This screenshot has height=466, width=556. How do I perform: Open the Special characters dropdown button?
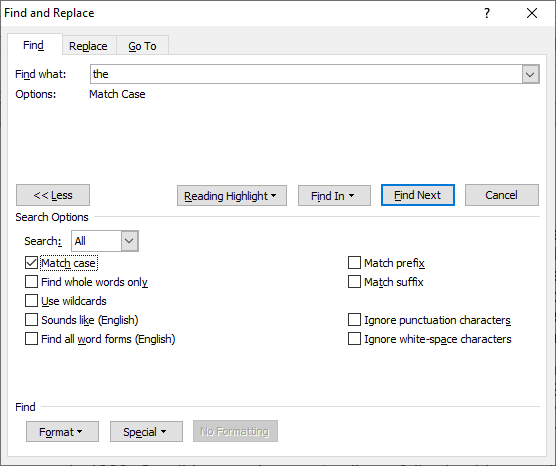146,432
